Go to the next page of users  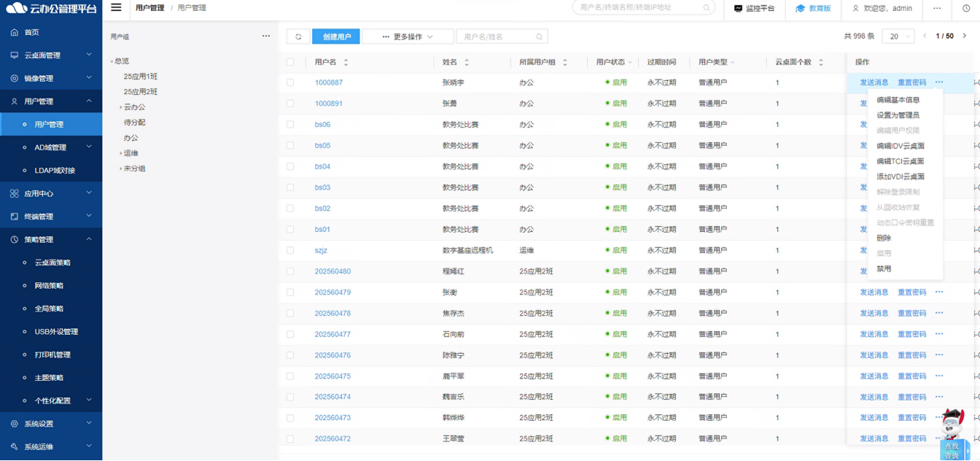(x=965, y=36)
